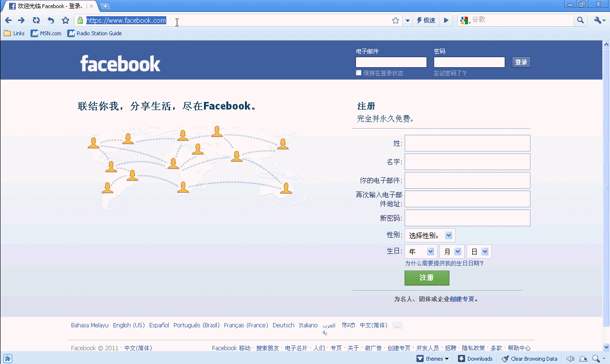Click the 新密码 new password field
610x364 pixels.
click(468, 218)
